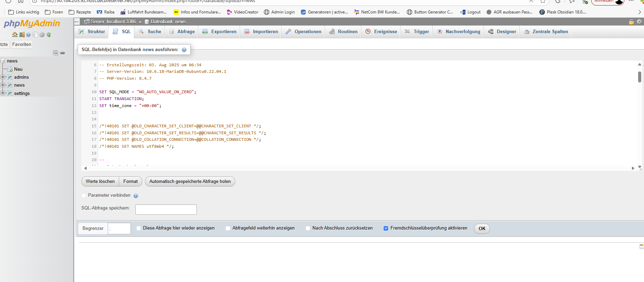
Task: Click the 'SQL-Abfrage speichern' text field
Action: point(166,210)
